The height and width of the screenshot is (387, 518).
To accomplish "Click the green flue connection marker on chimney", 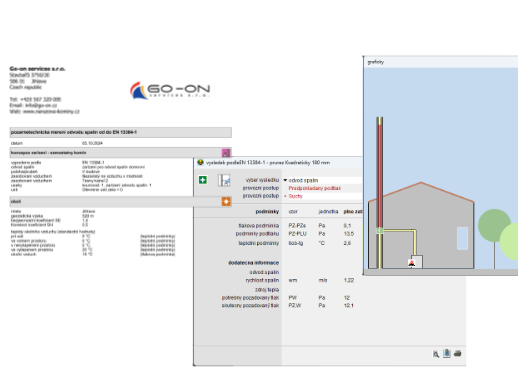I will click(379, 231).
